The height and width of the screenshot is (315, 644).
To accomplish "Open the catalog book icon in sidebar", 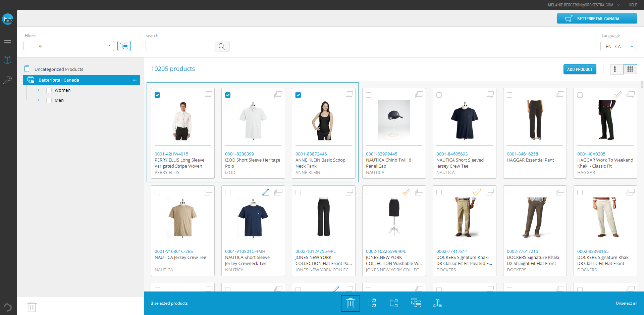I will 7,60.
